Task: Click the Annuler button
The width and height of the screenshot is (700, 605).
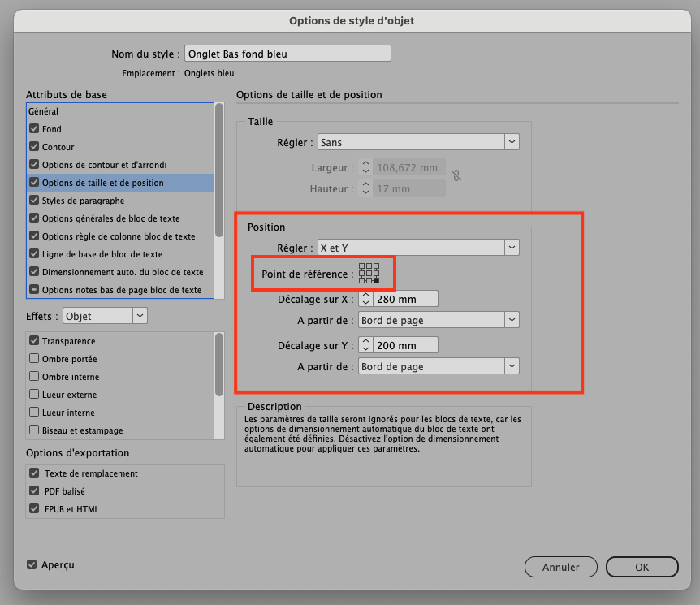Action: [x=560, y=567]
